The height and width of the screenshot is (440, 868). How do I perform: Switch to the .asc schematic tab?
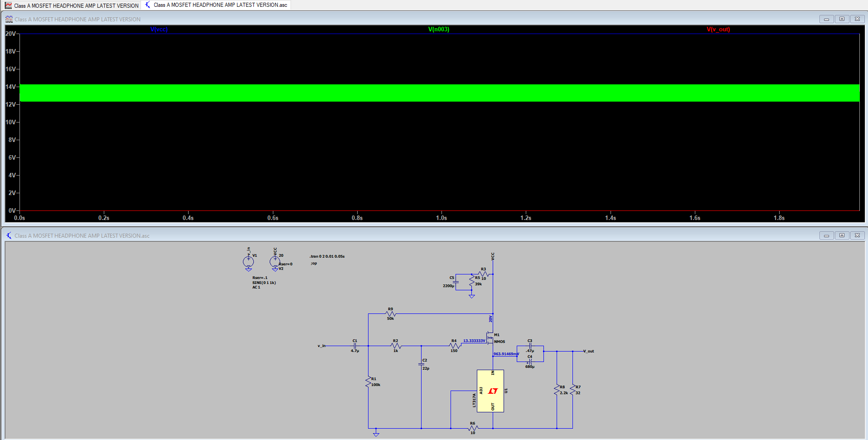216,5
